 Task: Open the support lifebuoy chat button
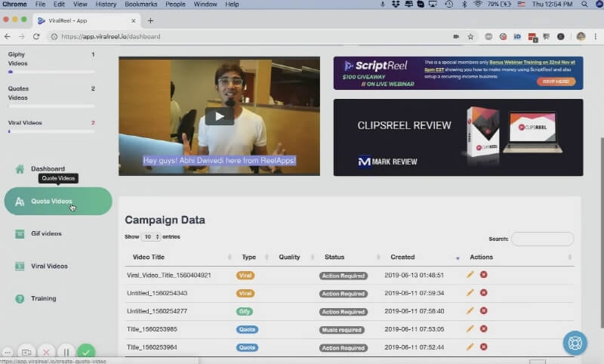575,343
